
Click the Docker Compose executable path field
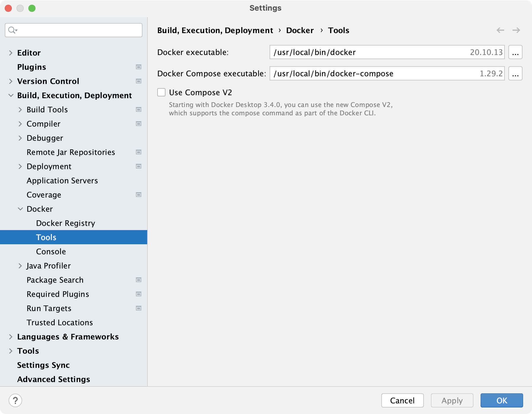point(387,74)
